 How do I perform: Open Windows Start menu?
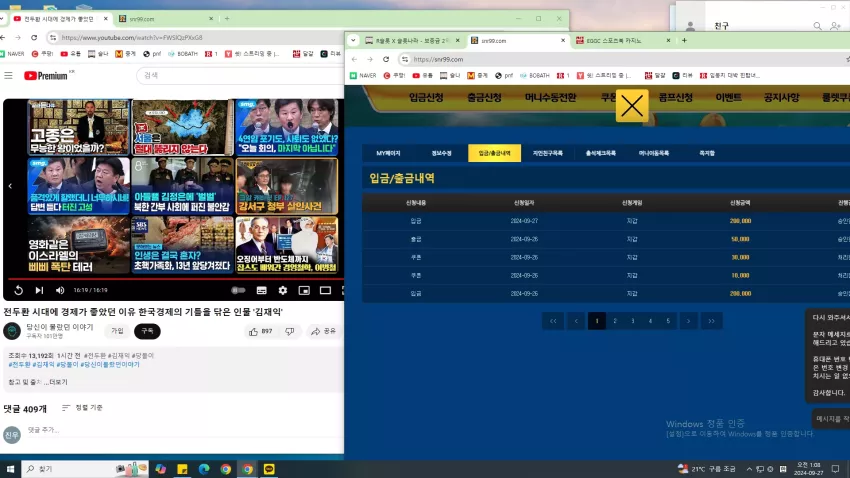[10, 469]
